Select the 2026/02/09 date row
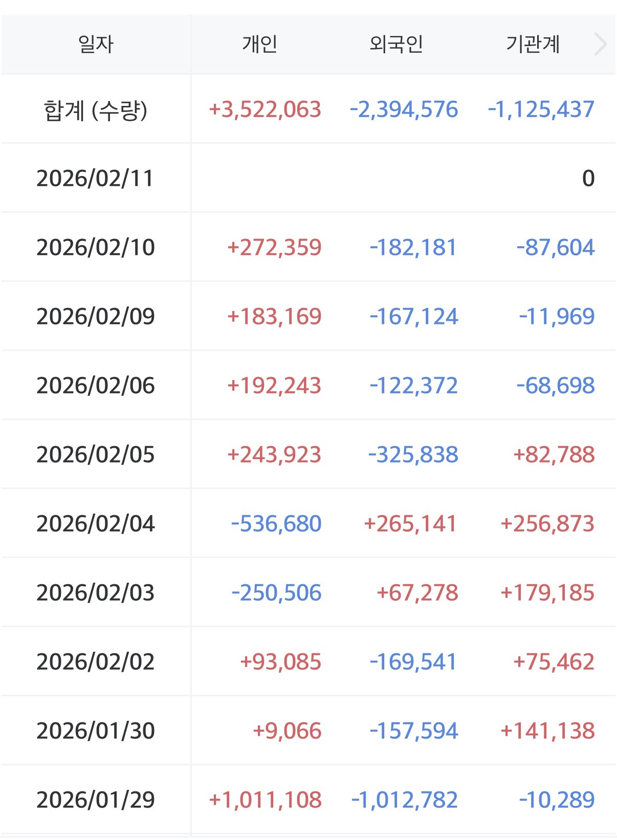Screen dimensions: 617x840 (96, 317)
